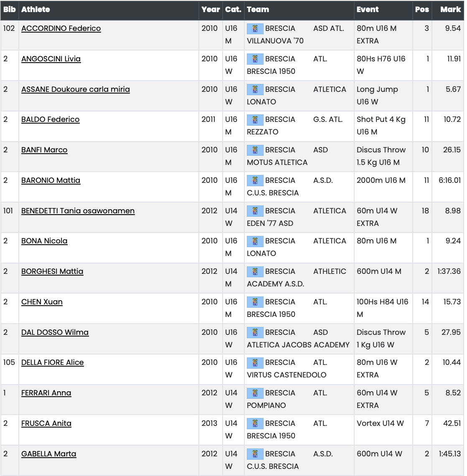Open athlete BONA Nicola
Screen dimensions: 467x476
44,241
